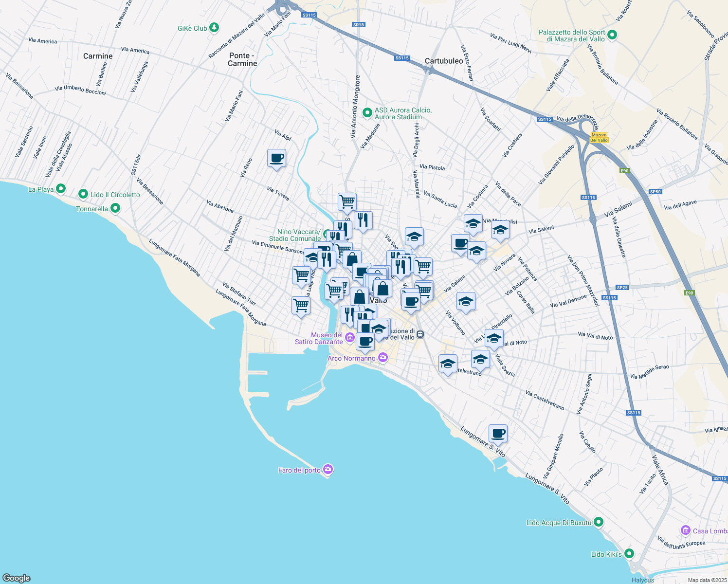Click the coffee cup marker near Via Alpi

(x=276, y=159)
